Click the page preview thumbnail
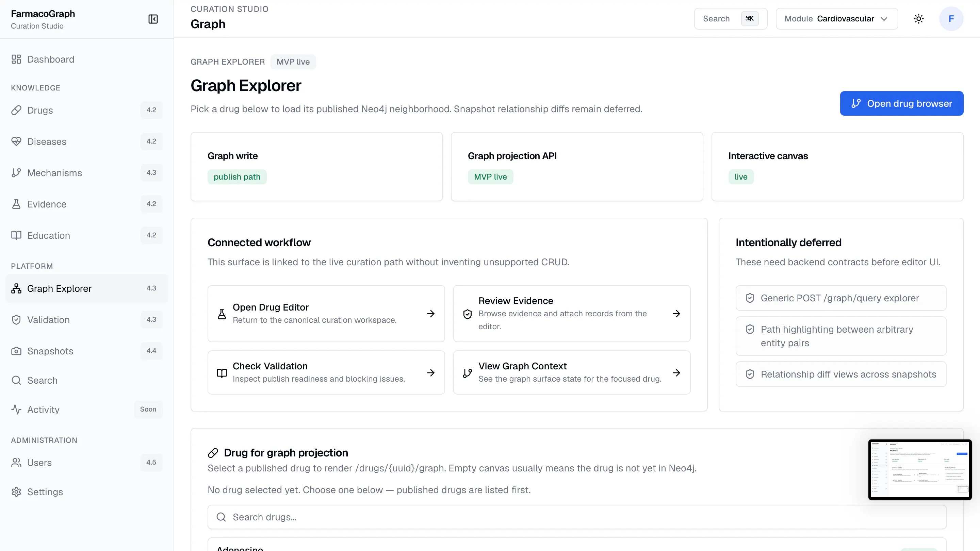This screenshot has width=980, height=551. pos(919,470)
